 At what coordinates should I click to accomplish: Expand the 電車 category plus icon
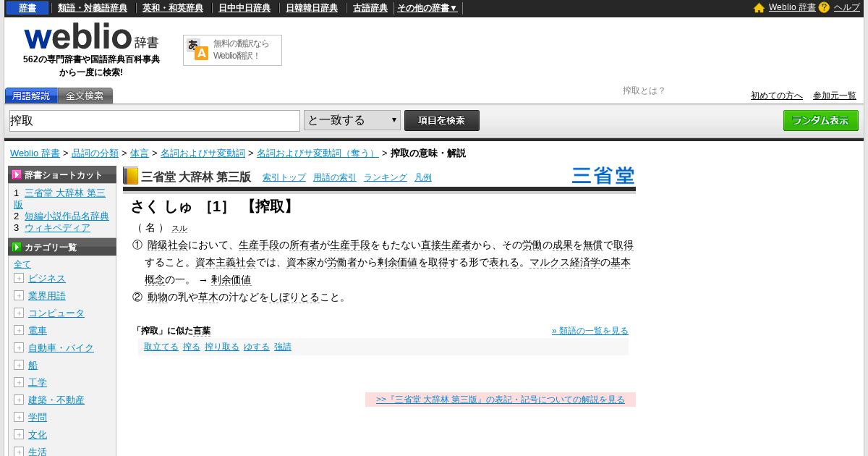pyautogui.click(x=19, y=330)
